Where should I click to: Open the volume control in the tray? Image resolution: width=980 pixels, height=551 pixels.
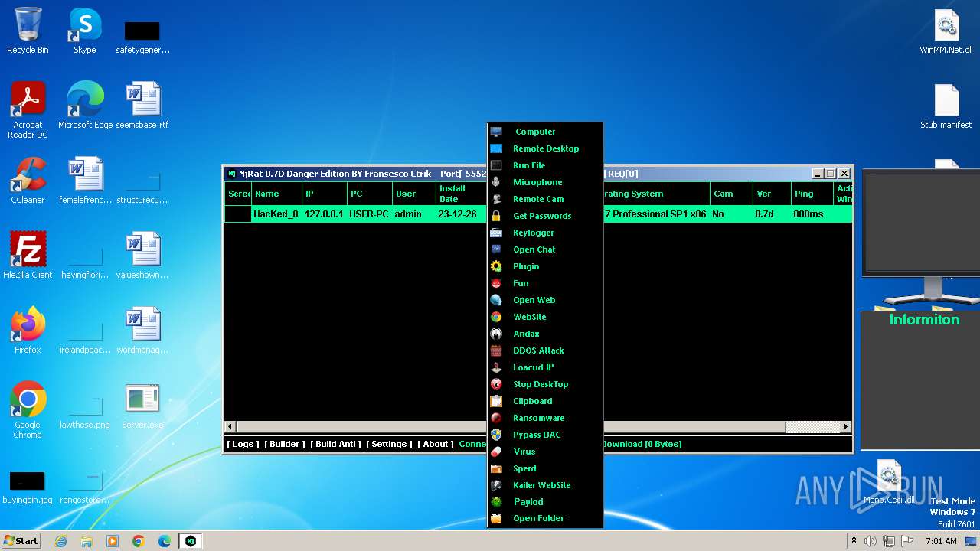871,541
